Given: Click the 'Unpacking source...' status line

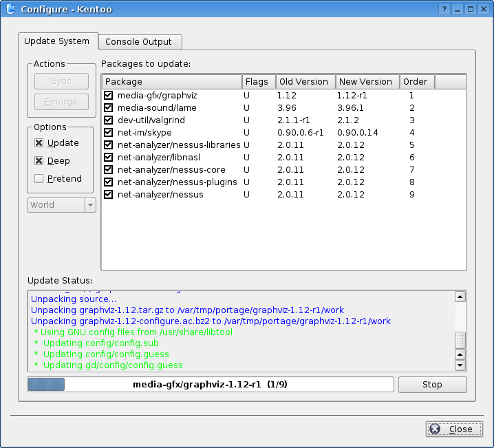Looking at the screenshot, I should pyautogui.click(x=74, y=299).
